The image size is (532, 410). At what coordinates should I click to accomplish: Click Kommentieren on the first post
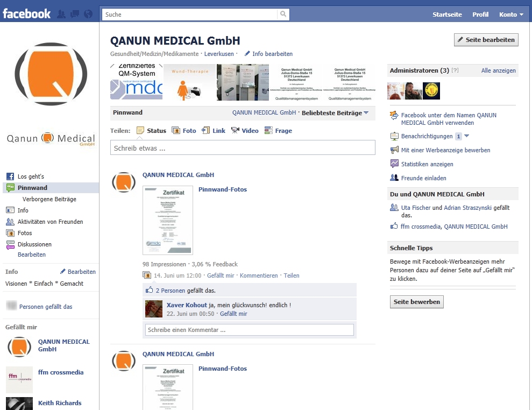coord(259,275)
